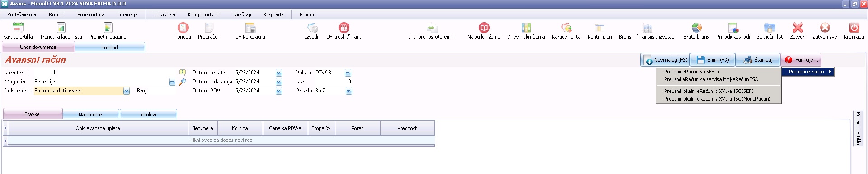868x174 pixels.
Task: Click the Štampaj button
Action: point(758,60)
